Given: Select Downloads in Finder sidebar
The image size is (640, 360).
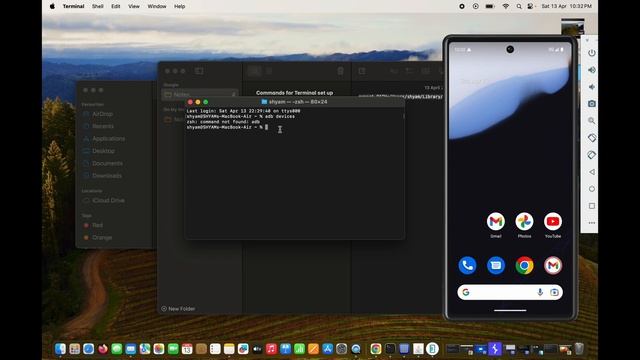Looking at the screenshot, I should (107, 176).
